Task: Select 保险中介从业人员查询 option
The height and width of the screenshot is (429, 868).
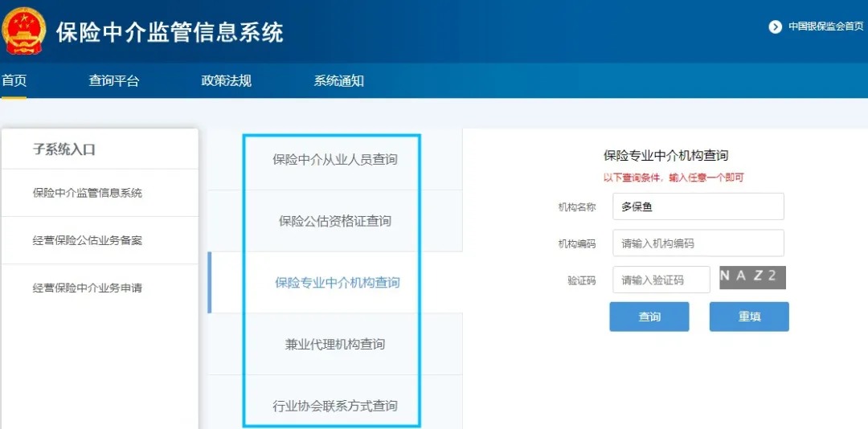Action: coord(335,159)
